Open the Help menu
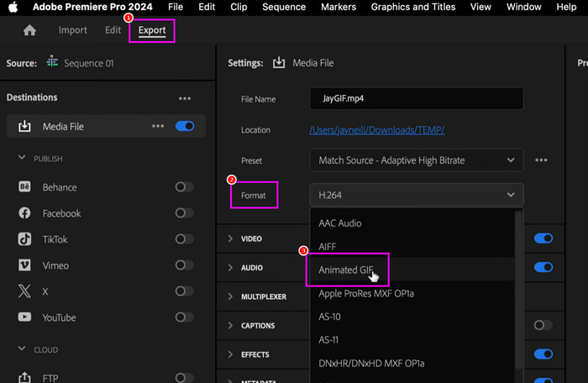The height and width of the screenshot is (383, 588). (x=566, y=7)
